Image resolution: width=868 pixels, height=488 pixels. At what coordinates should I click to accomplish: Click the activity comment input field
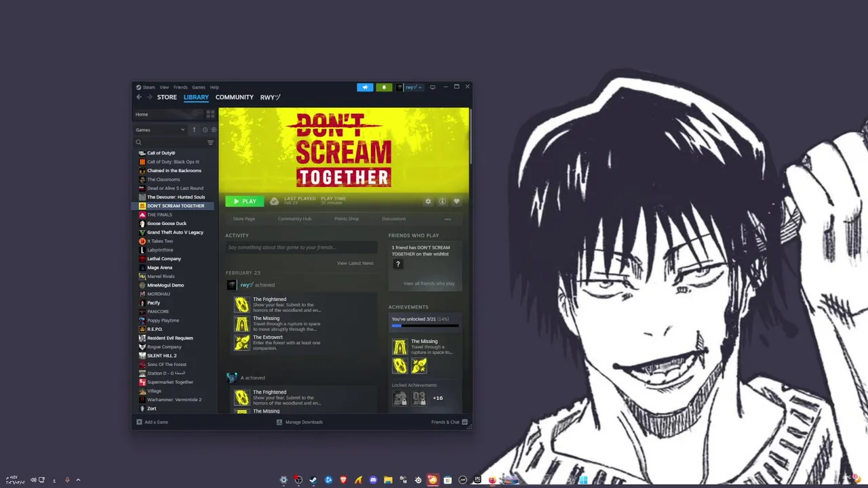point(301,247)
